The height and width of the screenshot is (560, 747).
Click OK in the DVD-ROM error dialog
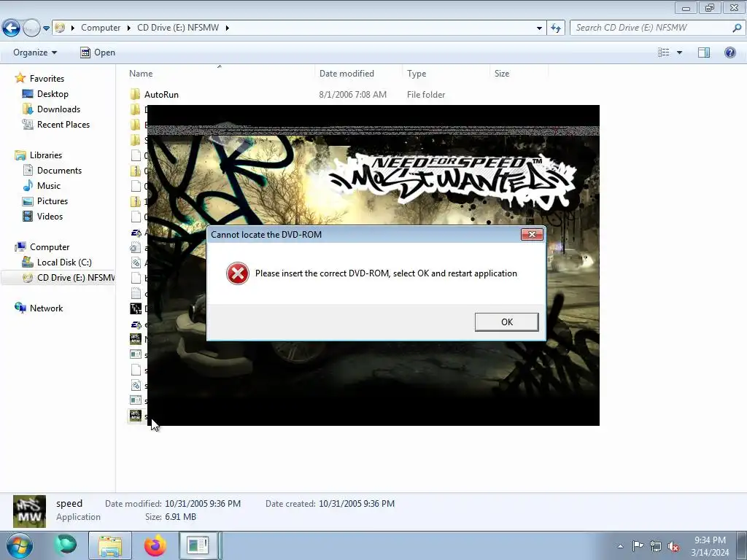506,322
